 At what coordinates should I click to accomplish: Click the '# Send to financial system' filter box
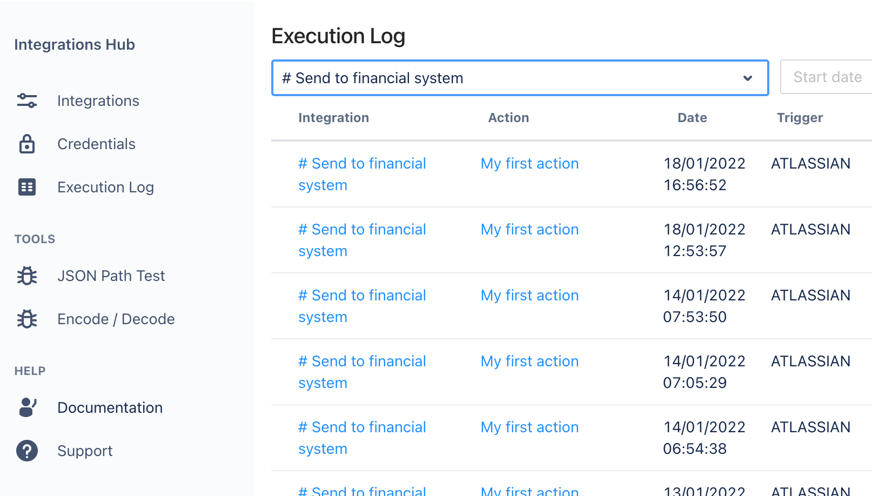(500, 78)
